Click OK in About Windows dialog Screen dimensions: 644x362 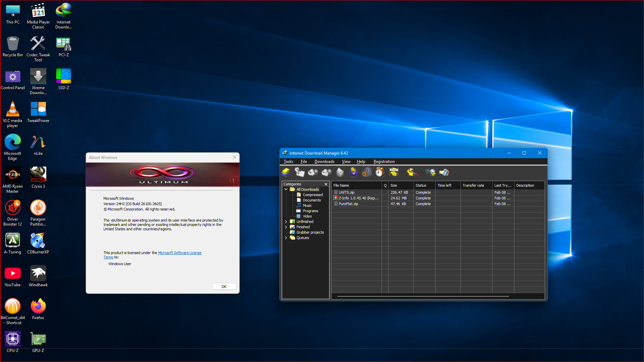[224, 287]
